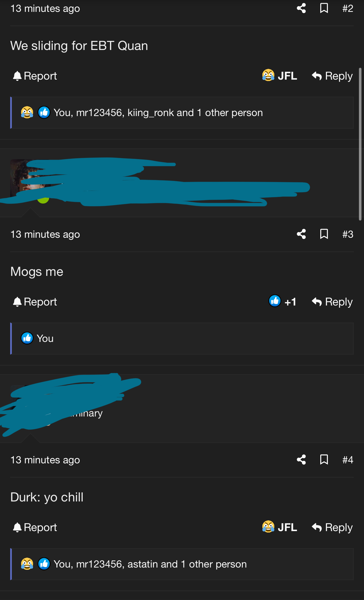Open permalink #4
Viewport: 364px width, 600px height.
[348, 460]
